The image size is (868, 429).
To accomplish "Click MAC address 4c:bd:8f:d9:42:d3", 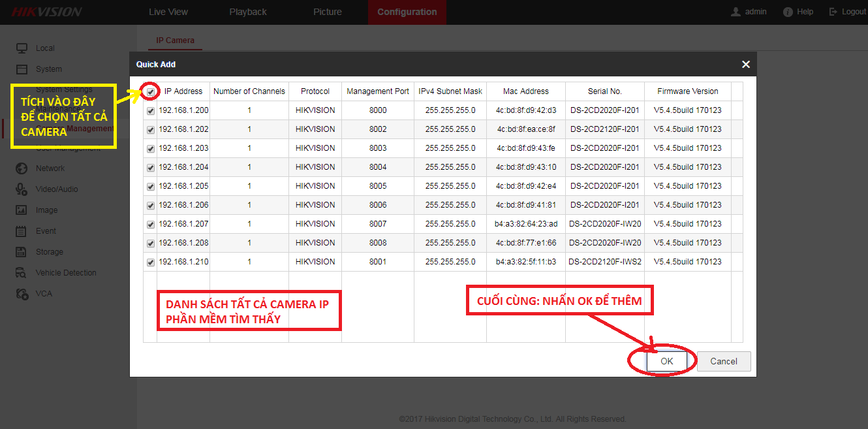I will point(526,110).
